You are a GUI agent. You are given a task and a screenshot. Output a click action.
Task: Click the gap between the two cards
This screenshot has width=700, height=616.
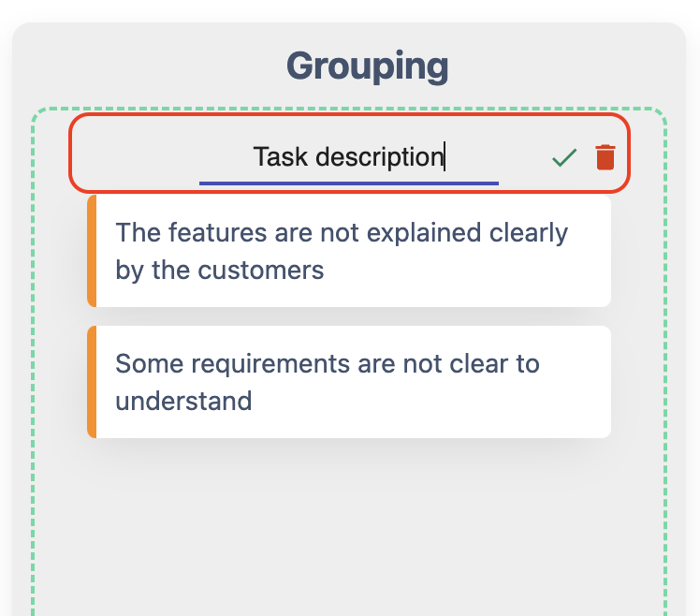click(x=349, y=316)
